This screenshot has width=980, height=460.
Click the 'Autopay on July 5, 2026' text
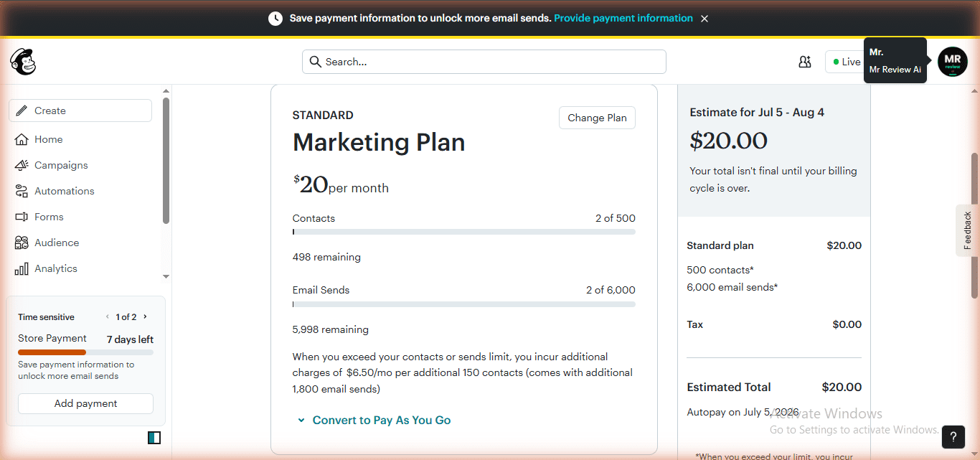pyautogui.click(x=743, y=413)
